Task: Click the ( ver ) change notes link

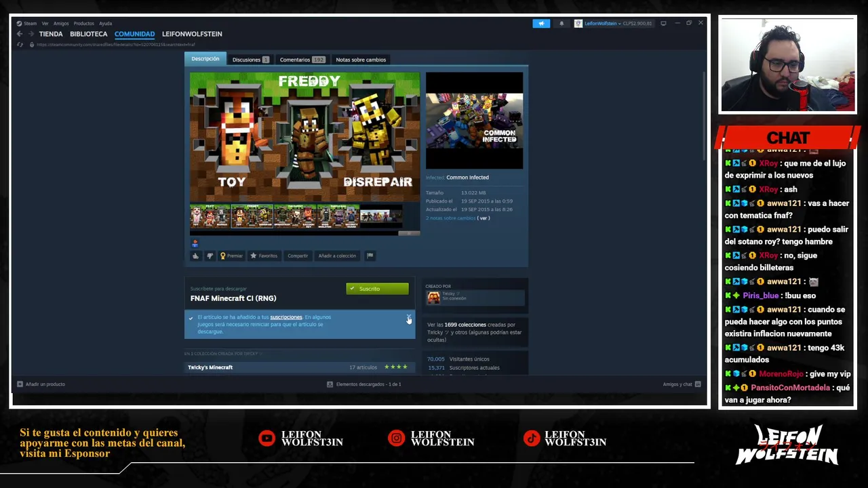Action: coord(484,218)
